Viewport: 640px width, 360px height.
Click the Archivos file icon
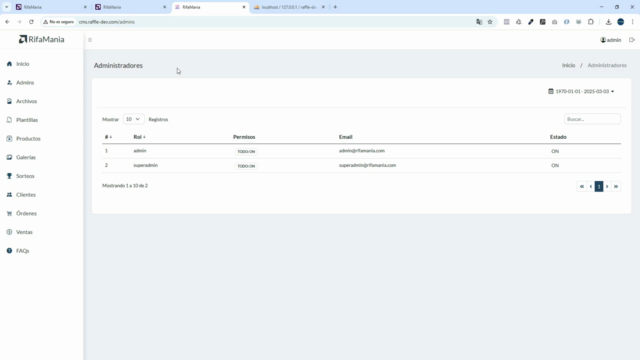9,101
